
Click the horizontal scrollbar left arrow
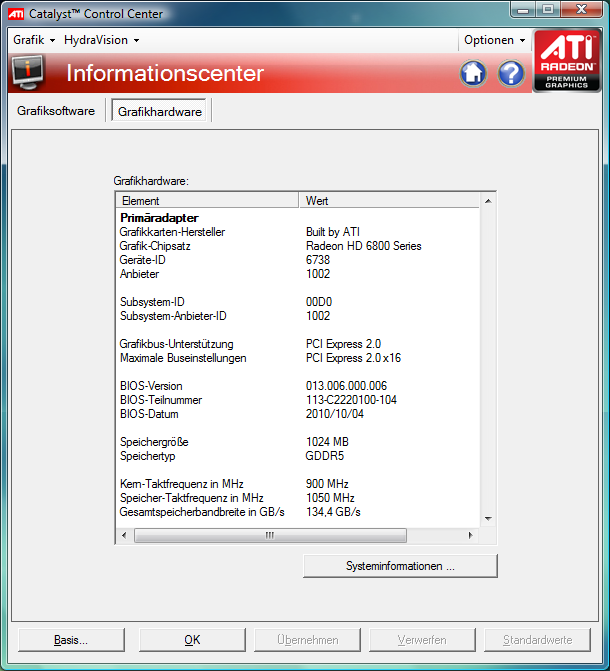click(124, 535)
